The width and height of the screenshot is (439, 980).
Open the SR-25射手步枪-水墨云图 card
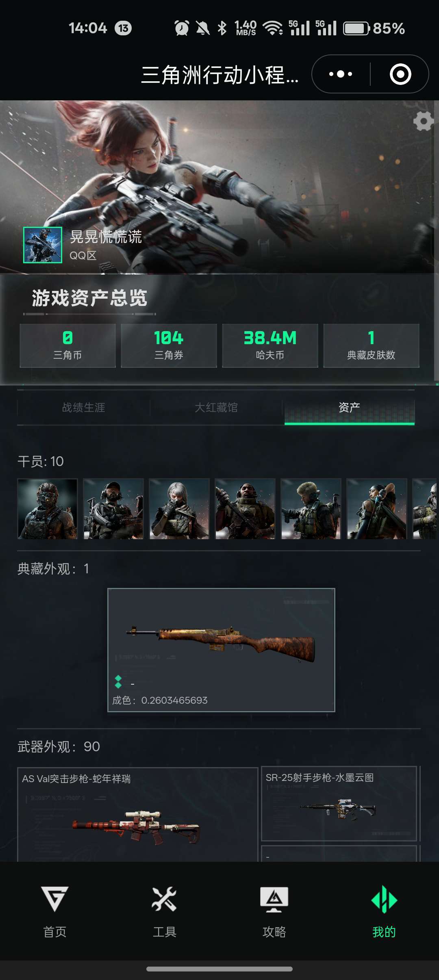click(x=339, y=803)
